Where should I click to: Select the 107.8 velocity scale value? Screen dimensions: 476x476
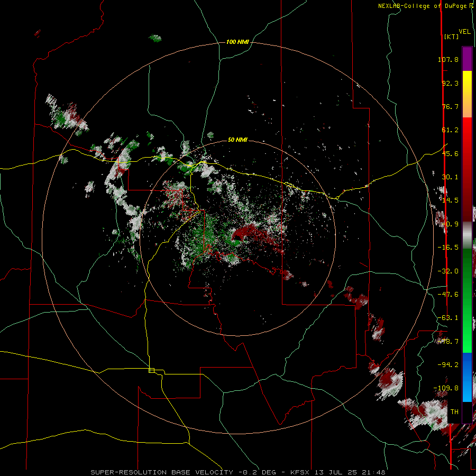[448, 59]
